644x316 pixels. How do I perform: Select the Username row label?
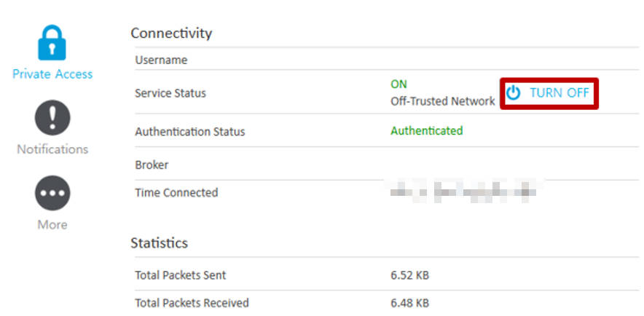[x=161, y=60]
